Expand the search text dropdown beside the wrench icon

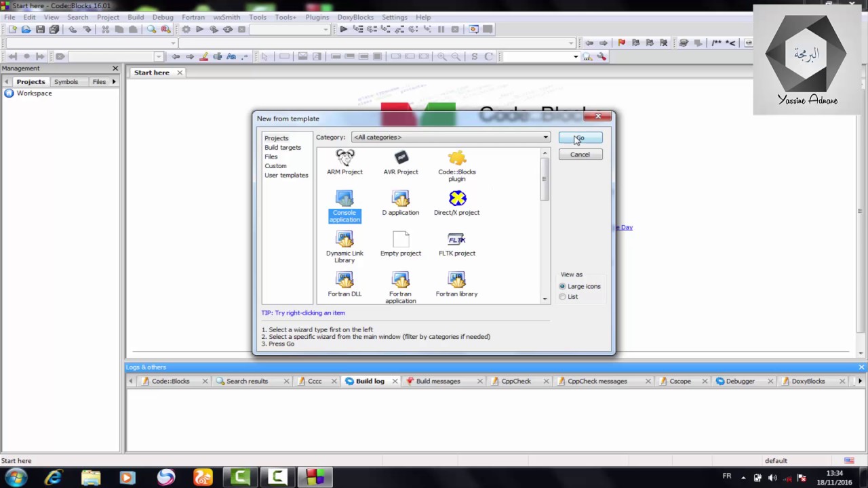tap(575, 56)
